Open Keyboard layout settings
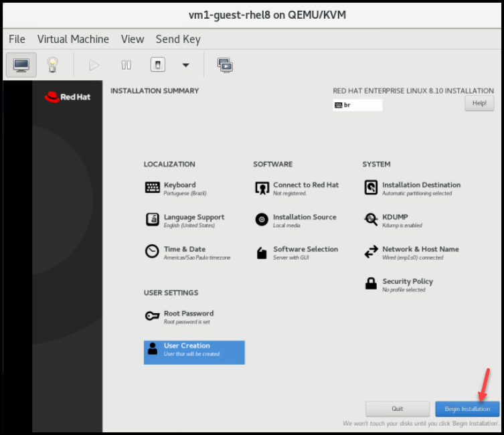Image resolution: width=504 pixels, height=435 pixels. pos(179,188)
